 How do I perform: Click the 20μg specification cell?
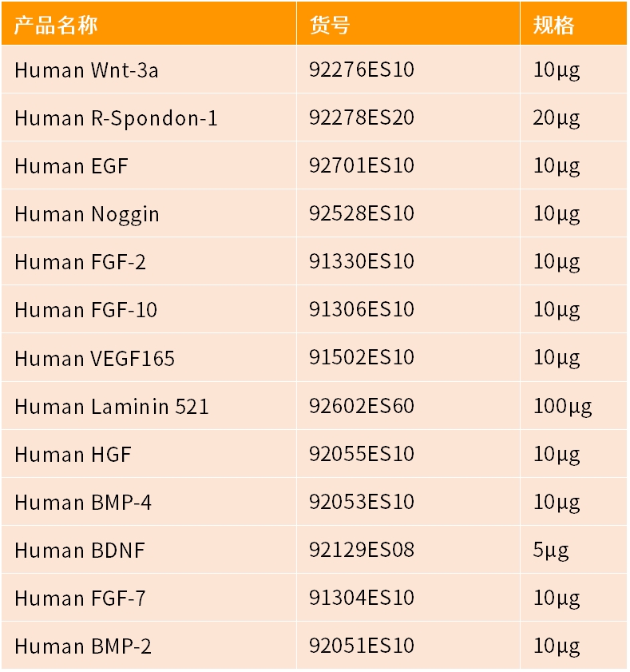557,117
